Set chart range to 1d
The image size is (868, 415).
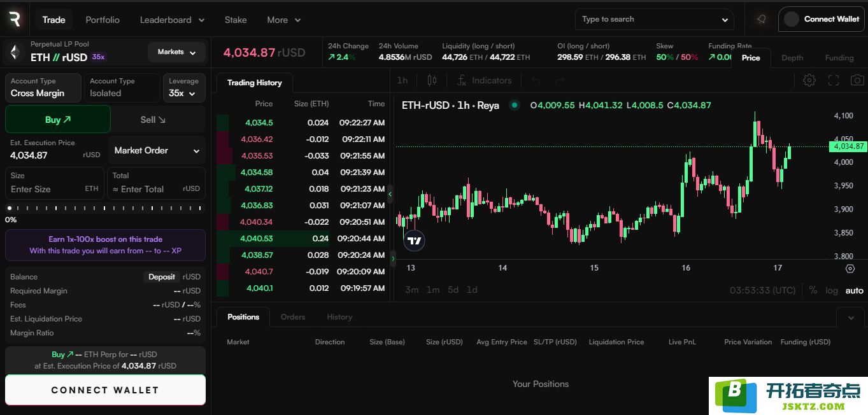[x=472, y=290]
